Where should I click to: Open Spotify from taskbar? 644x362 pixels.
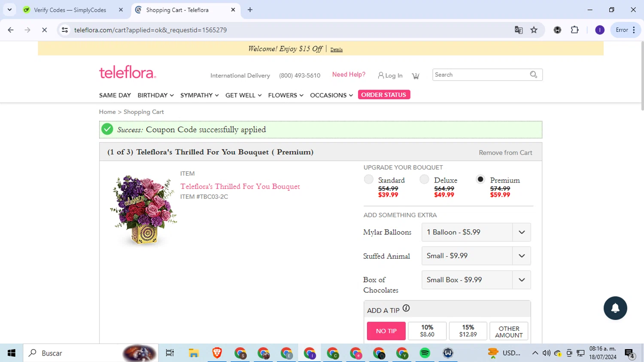[x=425, y=353]
